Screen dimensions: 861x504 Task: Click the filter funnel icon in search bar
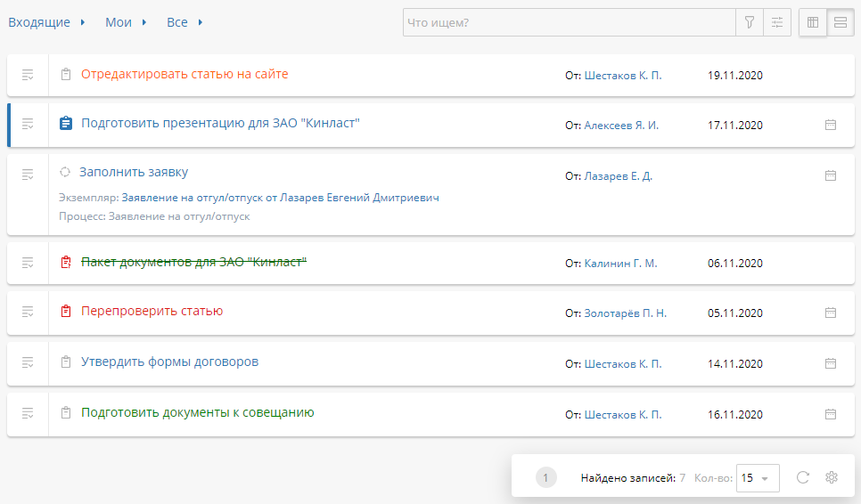(750, 22)
